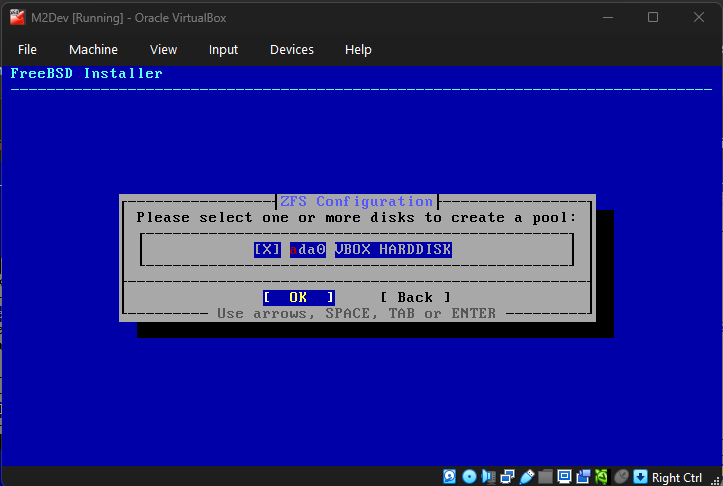Open the network adapter status icon
Screen dimensions: 723x486
click(x=507, y=476)
